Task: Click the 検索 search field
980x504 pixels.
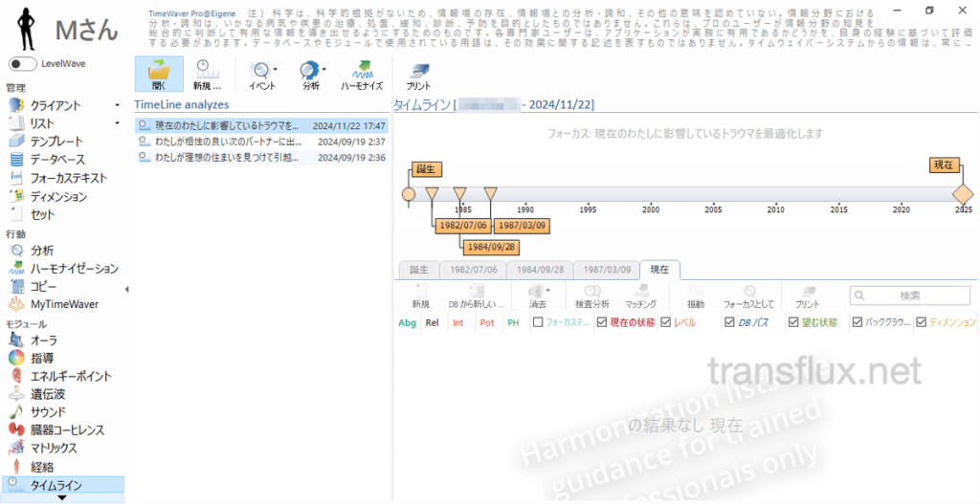Action: tap(910, 296)
